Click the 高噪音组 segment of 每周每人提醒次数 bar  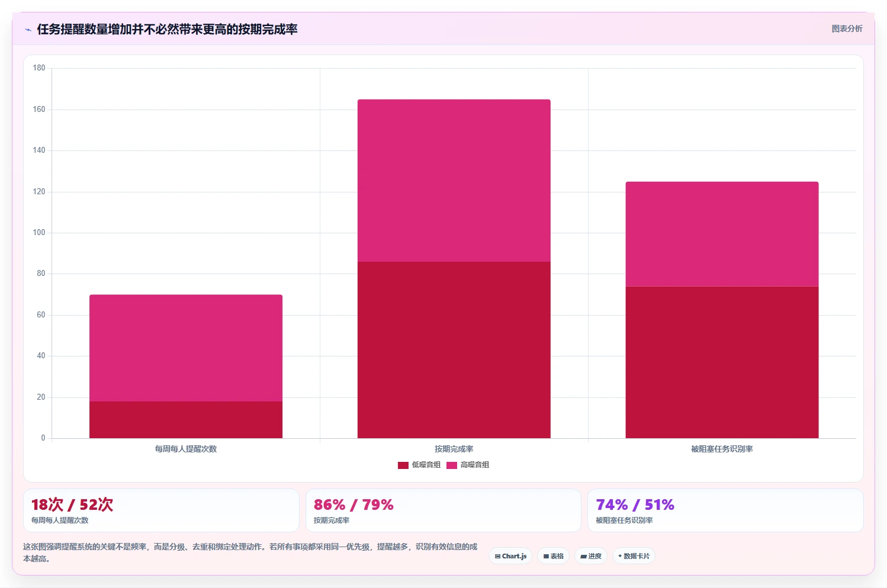[186, 348]
